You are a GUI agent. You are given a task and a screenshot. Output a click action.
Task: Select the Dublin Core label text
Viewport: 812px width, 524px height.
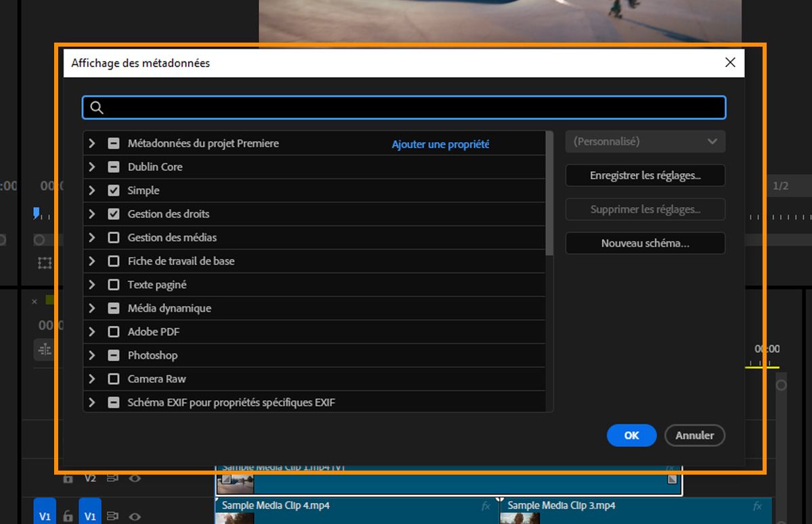pyautogui.click(x=155, y=167)
